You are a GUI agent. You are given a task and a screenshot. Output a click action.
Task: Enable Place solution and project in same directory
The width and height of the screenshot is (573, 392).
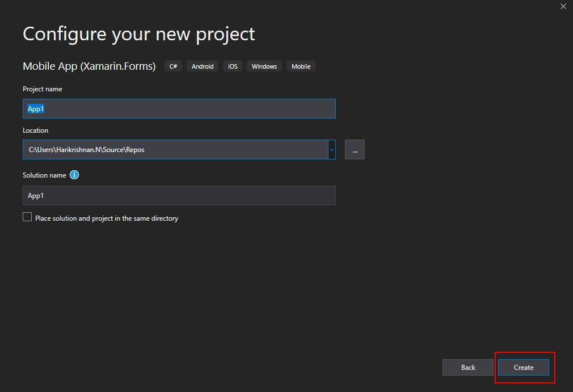(27, 217)
